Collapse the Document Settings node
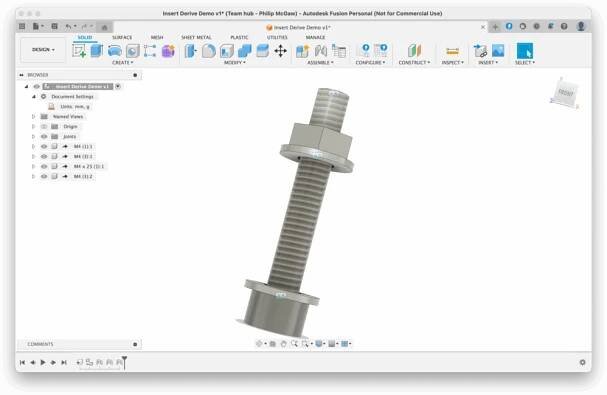 [33, 96]
